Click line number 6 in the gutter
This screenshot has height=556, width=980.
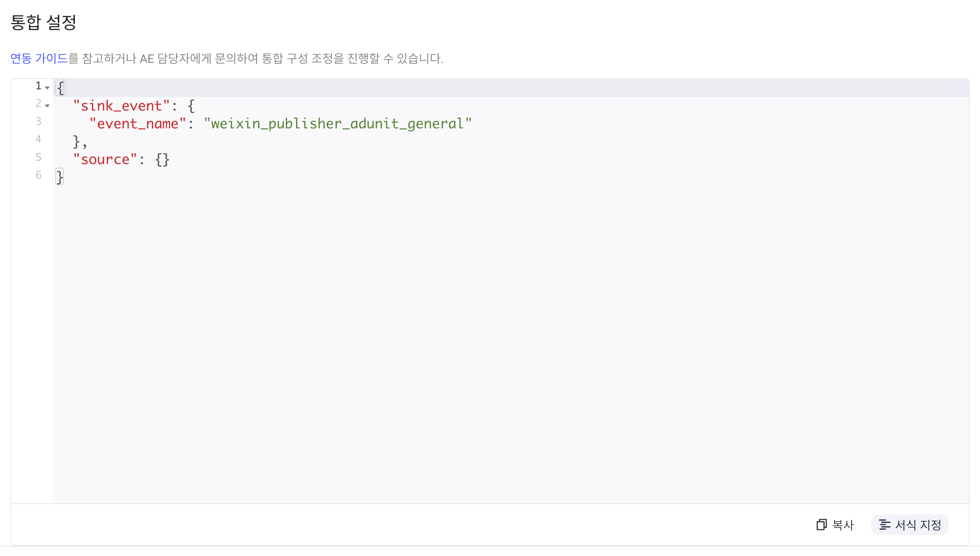(38, 175)
